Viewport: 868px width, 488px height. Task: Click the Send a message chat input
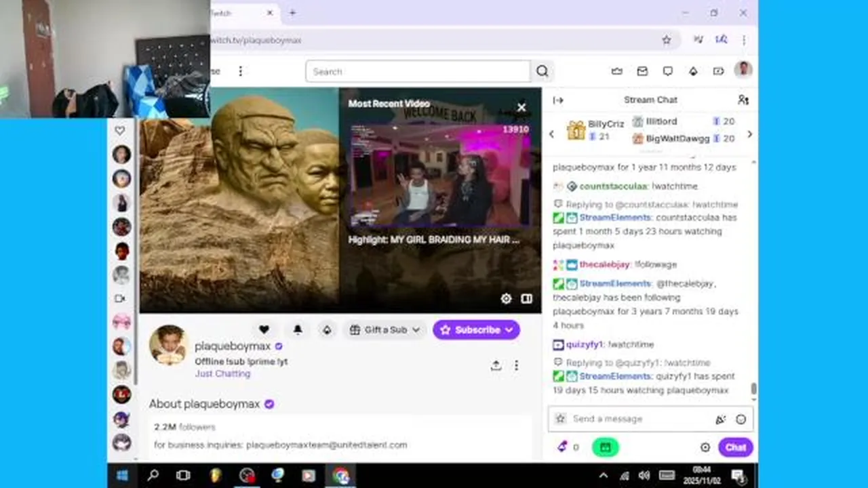tap(642, 419)
